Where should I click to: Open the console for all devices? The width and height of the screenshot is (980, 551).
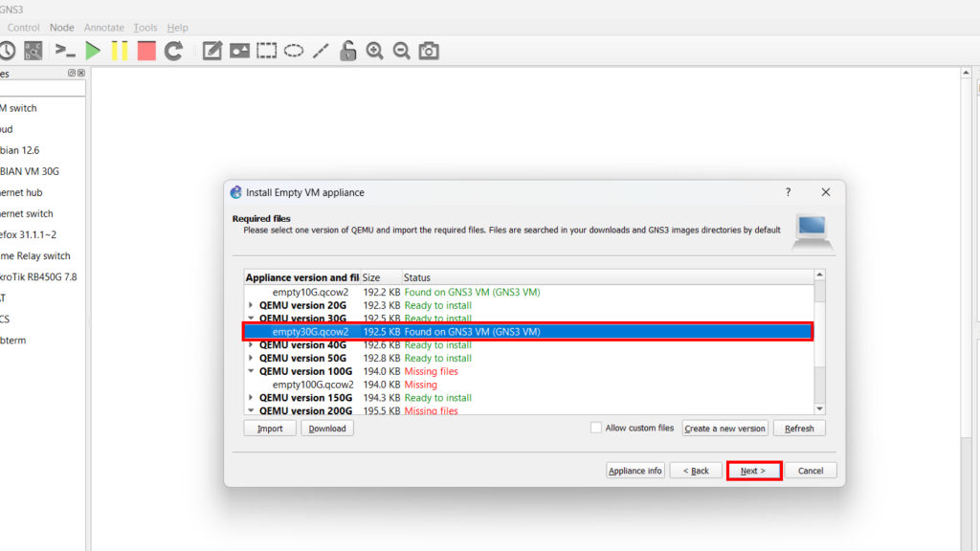(x=65, y=51)
